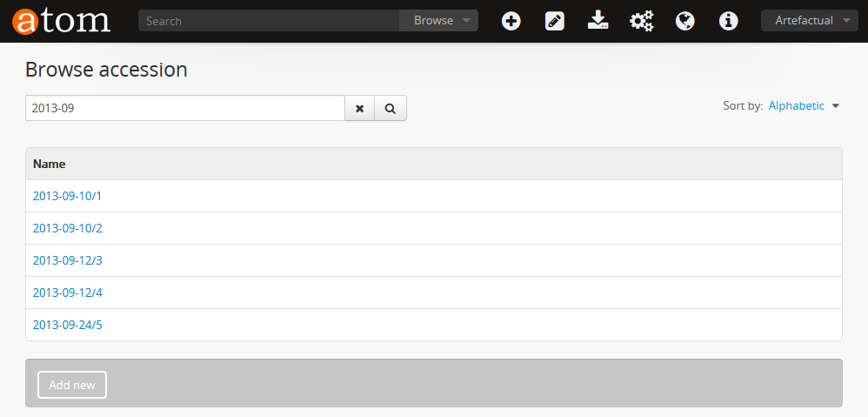
Task: Open accession 2013-09-10/2
Action: pos(68,228)
